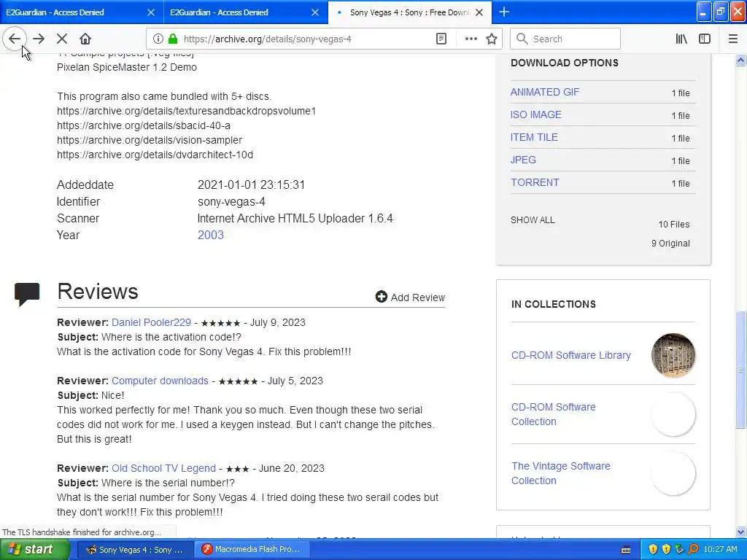This screenshot has height=560, width=747.
Task: Click the 10:27 AM system clock
Action: (x=720, y=549)
